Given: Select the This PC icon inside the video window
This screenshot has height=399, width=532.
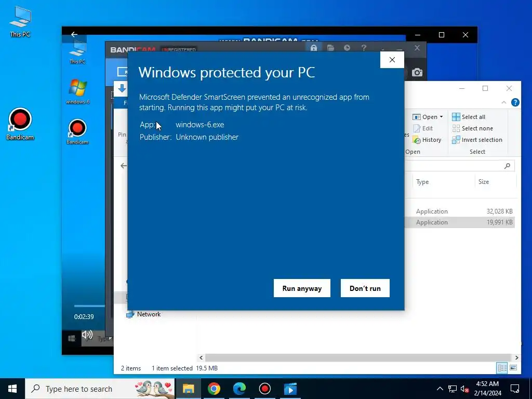Looking at the screenshot, I should [x=78, y=51].
